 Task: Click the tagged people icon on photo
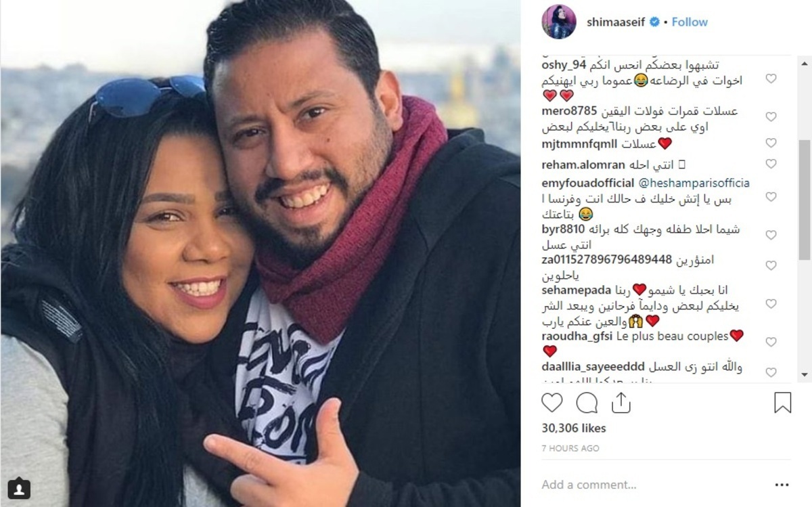click(x=19, y=488)
